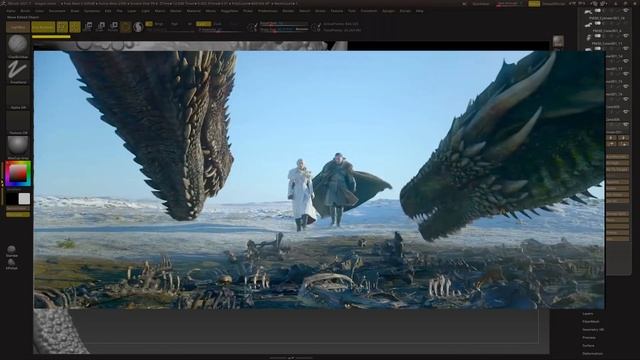Expand the Surface subpalette

tap(588, 345)
